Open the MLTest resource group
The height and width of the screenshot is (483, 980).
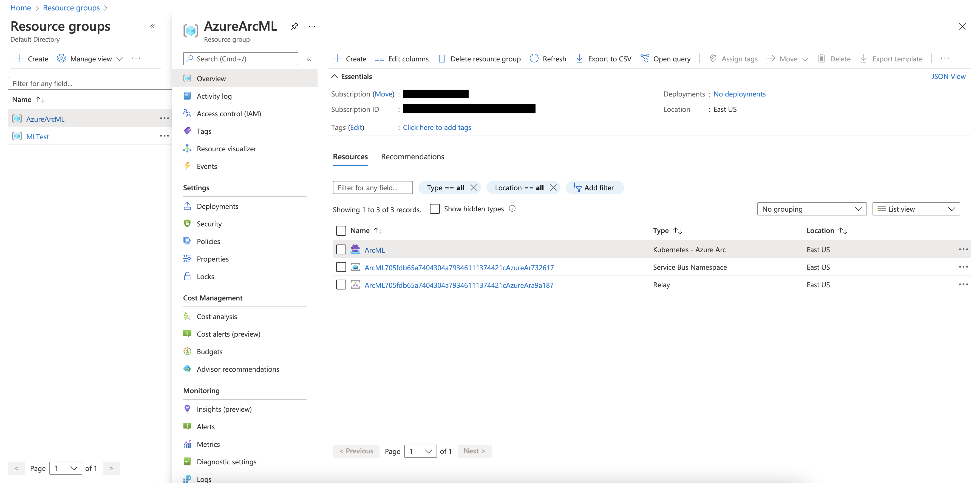37,137
